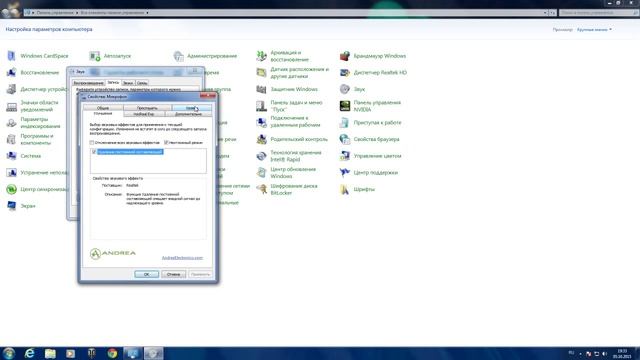Open Автозапуск control panel item
The width and height of the screenshot is (640, 360).
pyautogui.click(x=111, y=56)
